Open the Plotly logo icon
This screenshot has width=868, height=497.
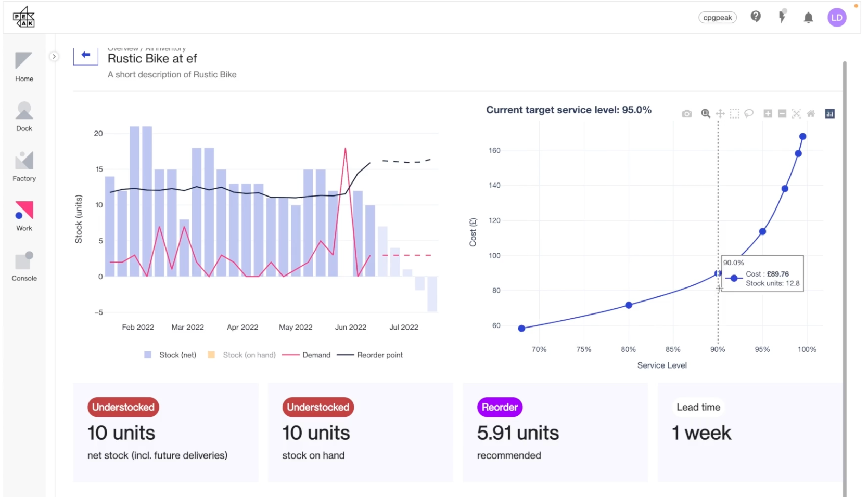[830, 114]
